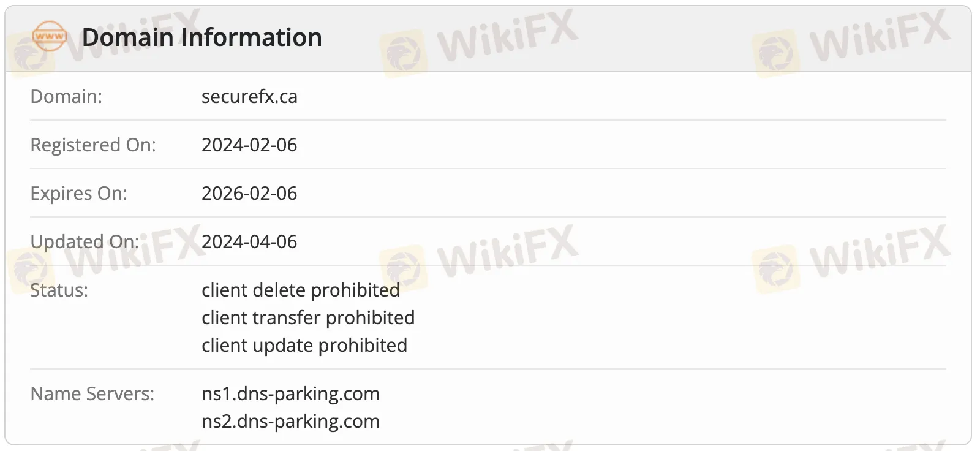Image resolution: width=980 pixels, height=451 pixels.
Task: Select client transfer prohibited status
Action: [x=308, y=317]
